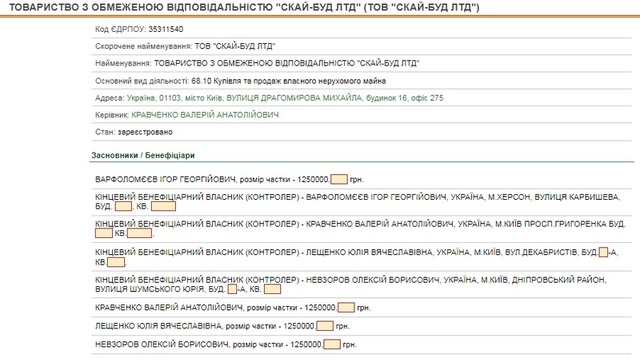Select founder ВАРФОЛОМЄЄВ ІГОР ГЕОРГІЙОВИЧ share row
Viewport: 640px width, 362px height.
coord(361,180)
